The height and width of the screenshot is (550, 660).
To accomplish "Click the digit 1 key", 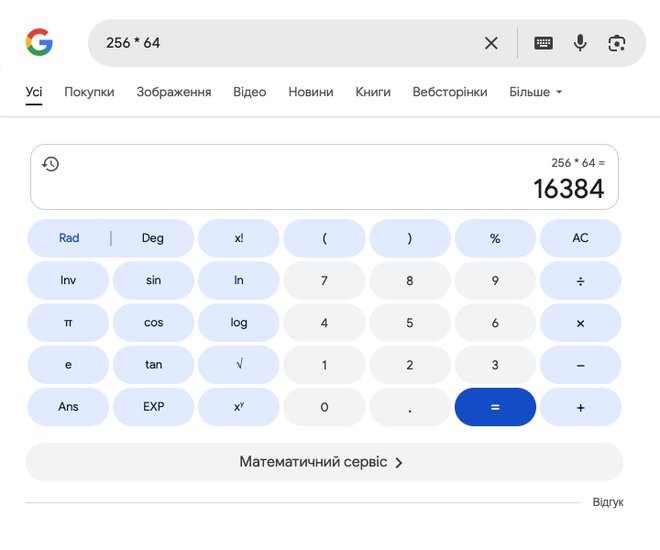I will point(324,365).
